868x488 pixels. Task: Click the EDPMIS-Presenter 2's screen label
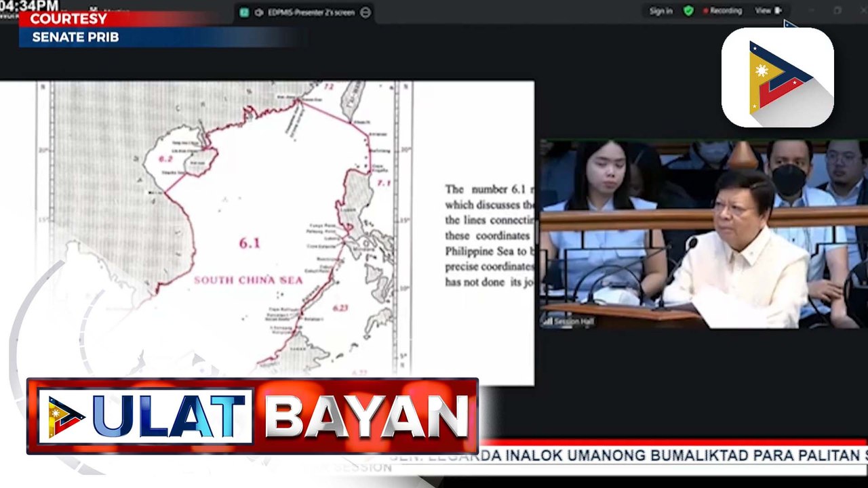pos(311,12)
